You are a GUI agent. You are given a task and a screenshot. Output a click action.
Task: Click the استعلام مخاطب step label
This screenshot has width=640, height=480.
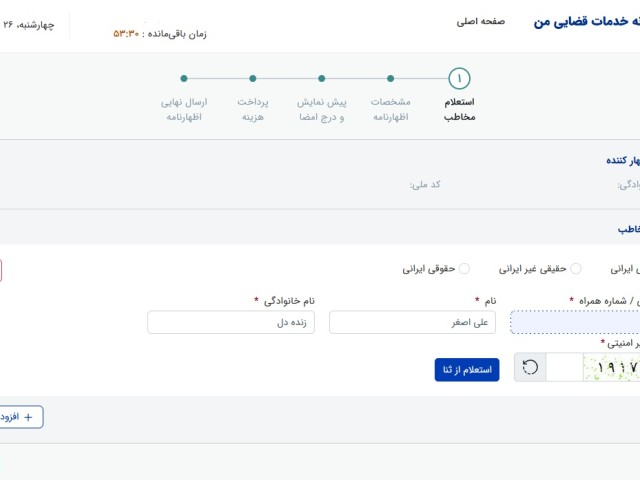459,109
